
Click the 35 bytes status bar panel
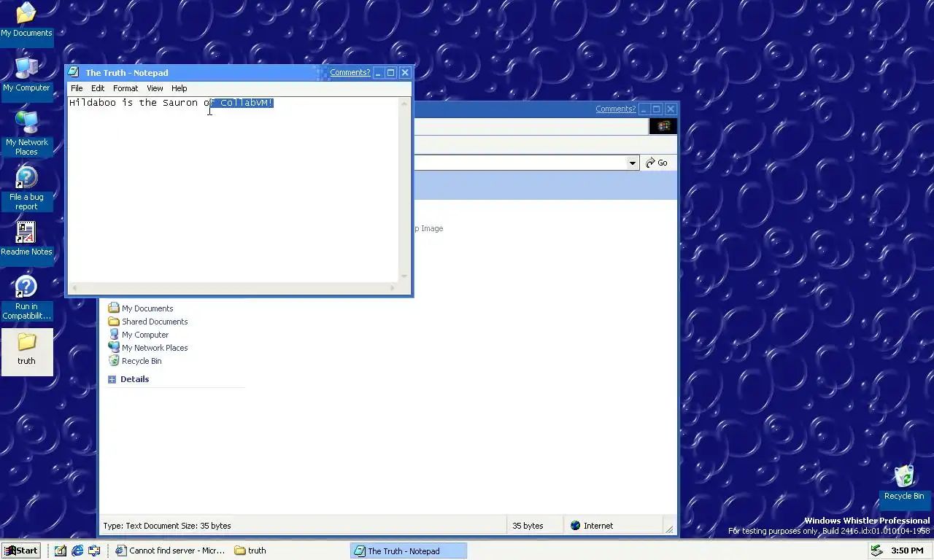click(535, 525)
